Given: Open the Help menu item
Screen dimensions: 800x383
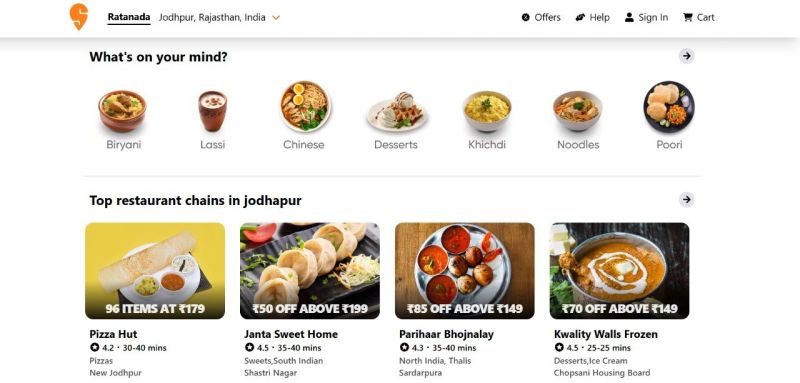Looking at the screenshot, I should coord(599,17).
